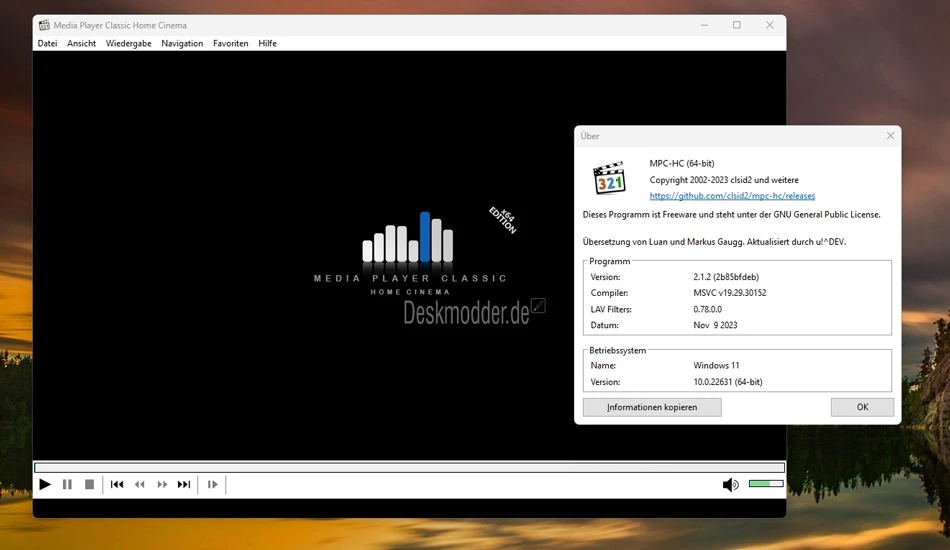Open the Hilfe menu

coord(267,43)
